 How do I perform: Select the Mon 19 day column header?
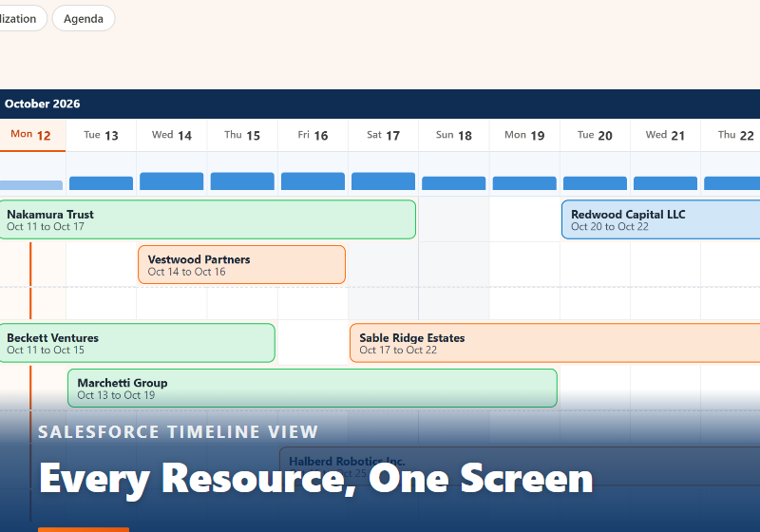click(524, 135)
